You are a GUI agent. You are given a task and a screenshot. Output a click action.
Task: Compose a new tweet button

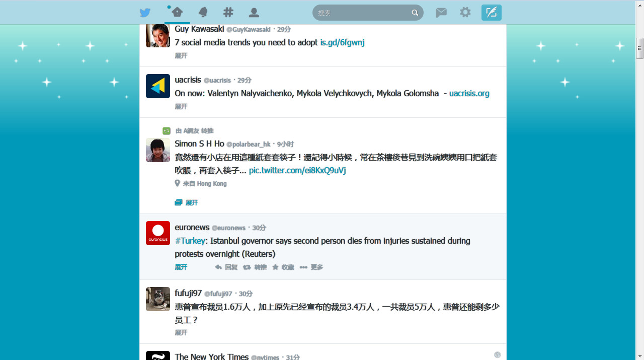(492, 13)
